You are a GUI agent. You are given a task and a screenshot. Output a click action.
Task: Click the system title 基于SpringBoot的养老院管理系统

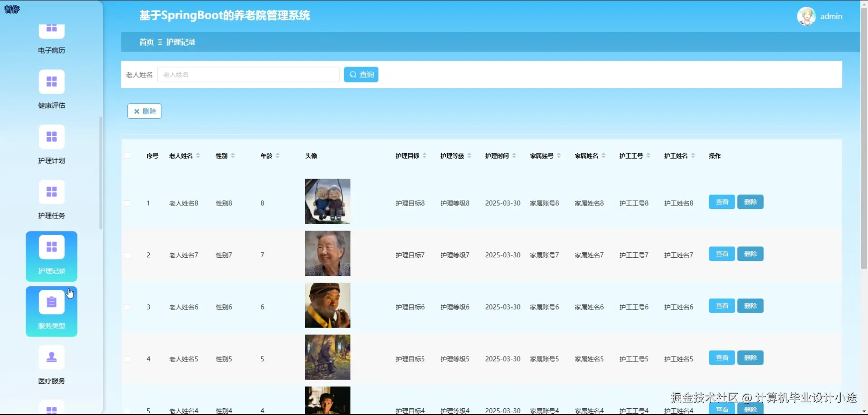pyautogui.click(x=224, y=15)
